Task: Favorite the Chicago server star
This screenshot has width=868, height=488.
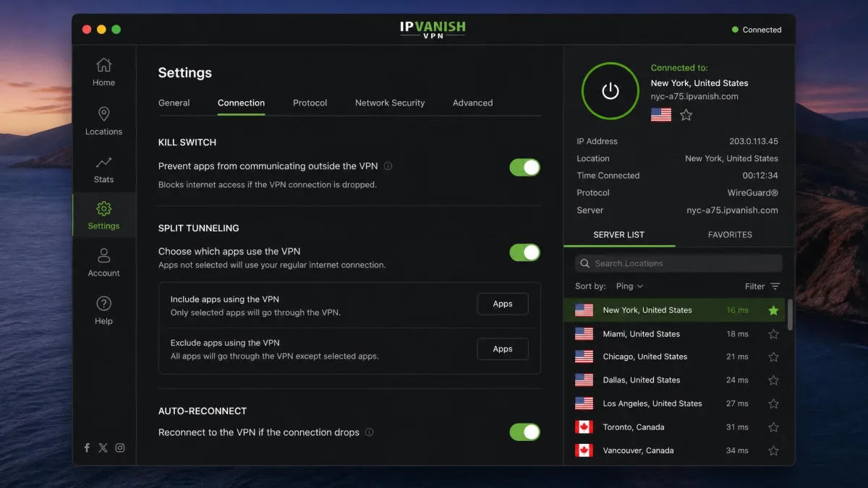Action: (773, 357)
